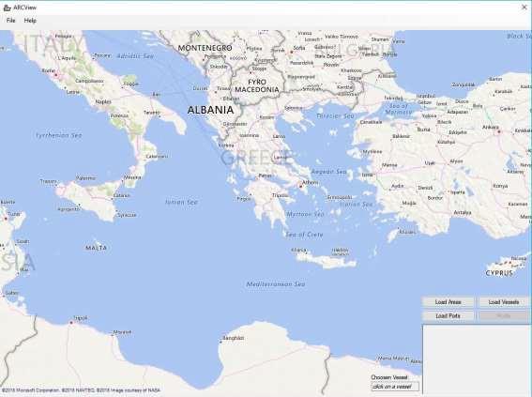Click the CYPRUS label on the map
This screenshot has width=532, height=397.
click(499, 273)
